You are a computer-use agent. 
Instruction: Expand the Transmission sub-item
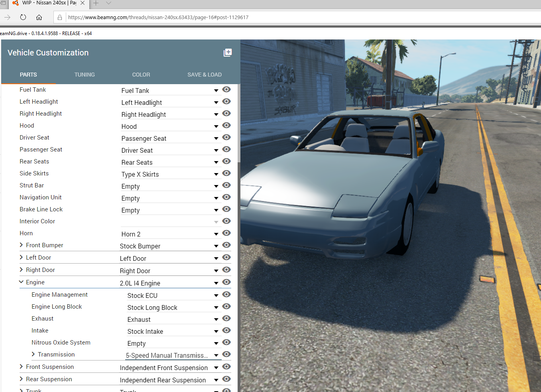pyautogui.click(x=33, y=355)
